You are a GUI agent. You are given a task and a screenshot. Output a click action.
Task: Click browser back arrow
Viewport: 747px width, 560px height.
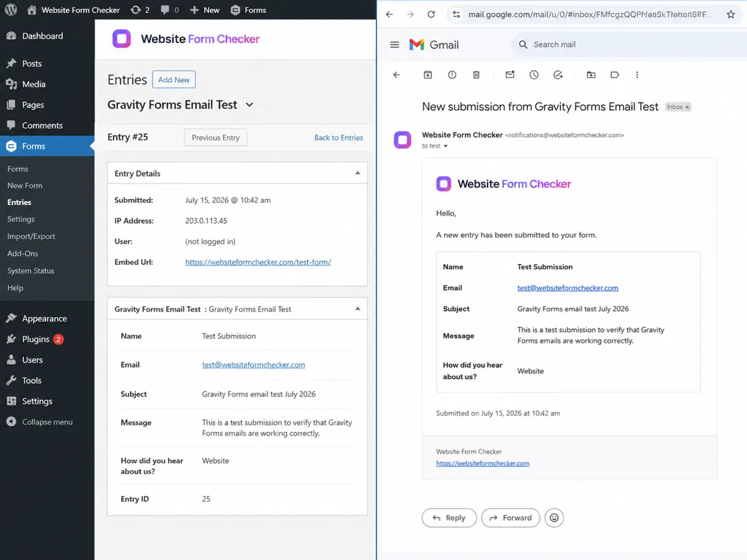coord(389,15)
